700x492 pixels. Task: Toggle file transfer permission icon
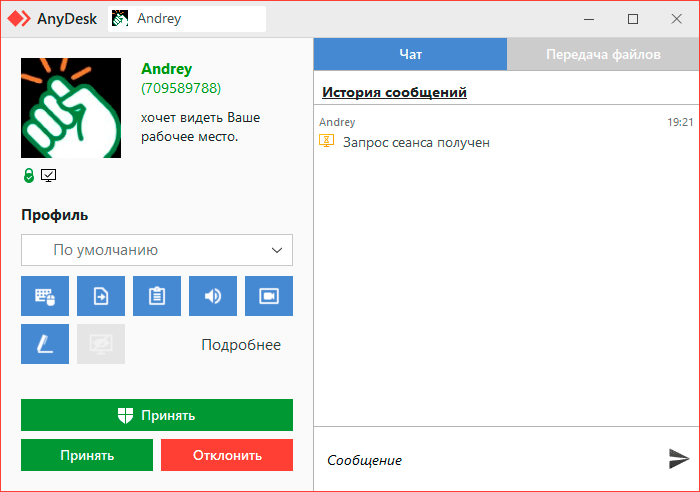pyautogui.click(x=101, y=296)
